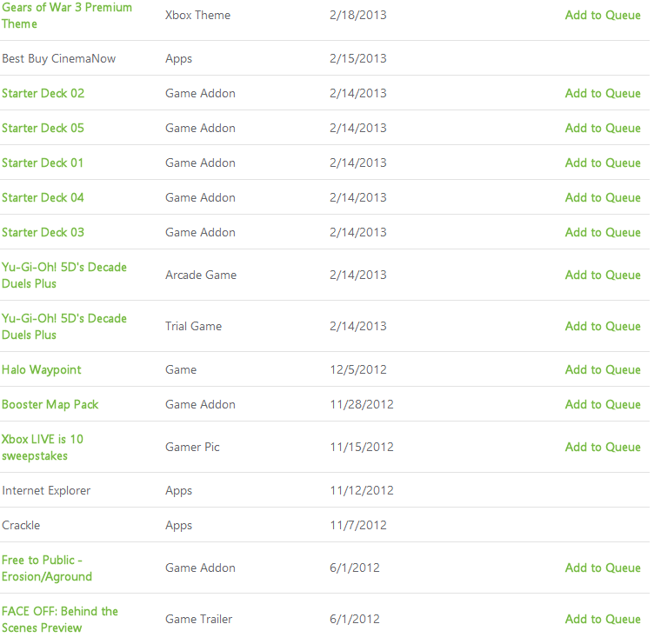This screenshot has width=654, height=644.
Task: Add Starter Deck 02 to queue
Action: pyautogui.click(x=603, y=93)
